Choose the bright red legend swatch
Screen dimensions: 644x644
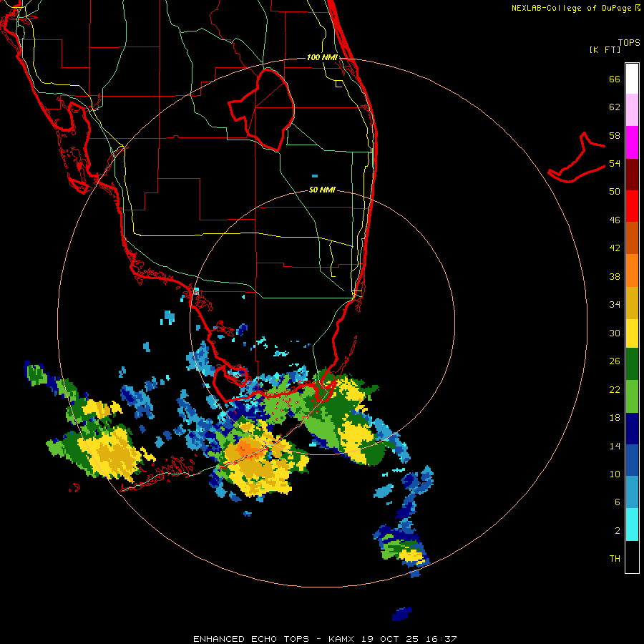point(632,206)
